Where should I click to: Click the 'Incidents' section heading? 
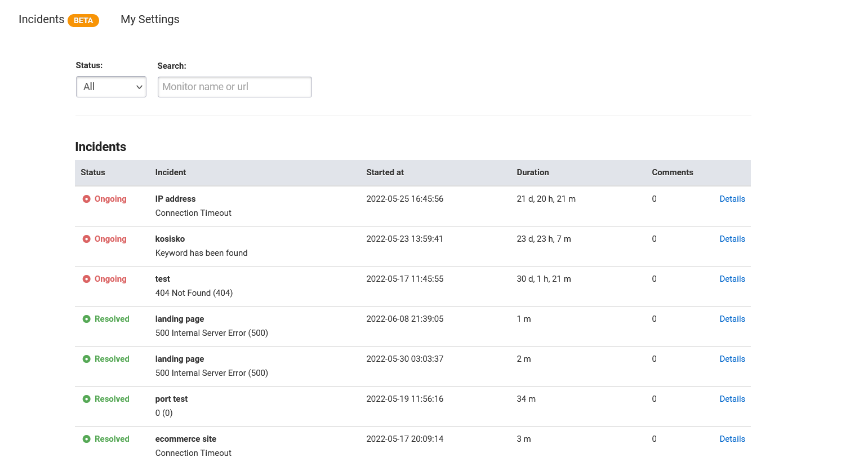(100, 147)
